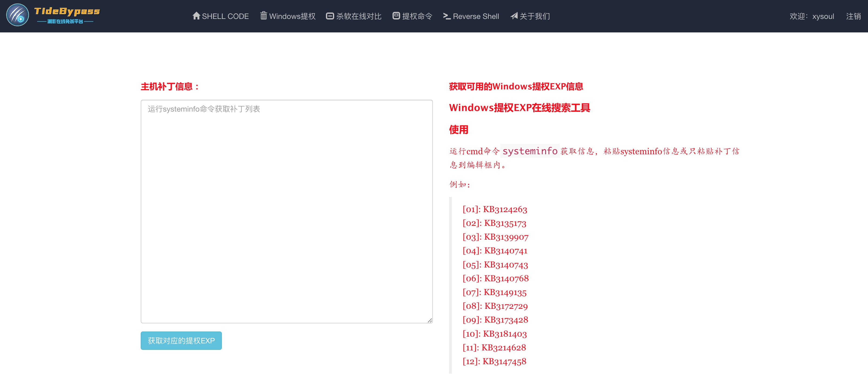Click the trash icon beside Windows提权

[x=264, y=16]
